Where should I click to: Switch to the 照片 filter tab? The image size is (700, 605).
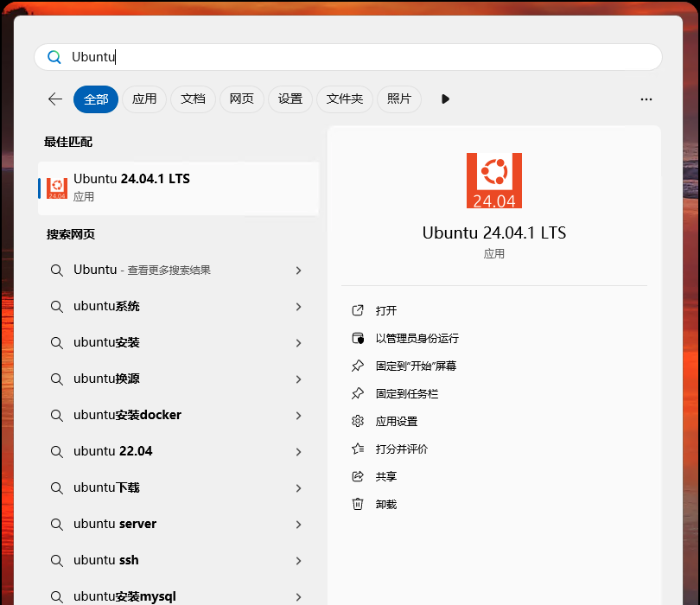tap(399, 99)
